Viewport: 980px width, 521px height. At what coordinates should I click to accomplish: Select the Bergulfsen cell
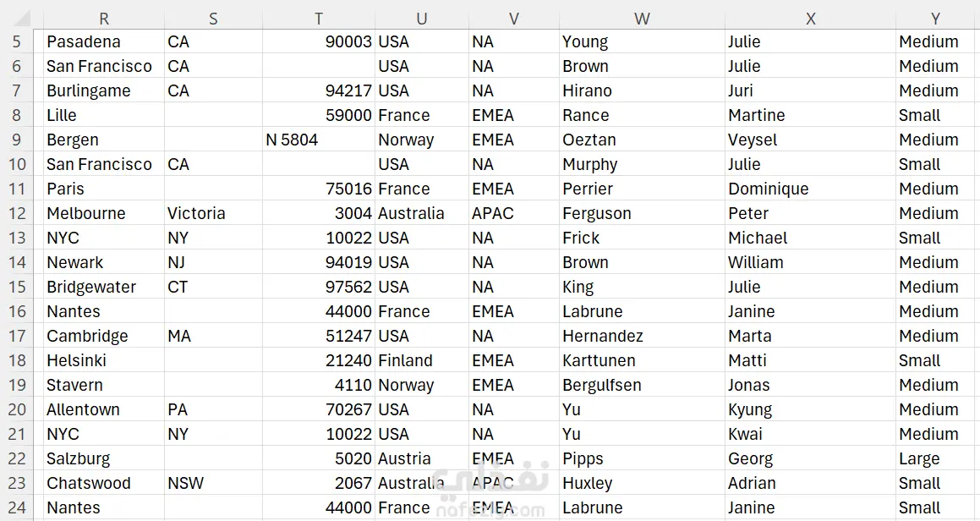click(642, 385)
